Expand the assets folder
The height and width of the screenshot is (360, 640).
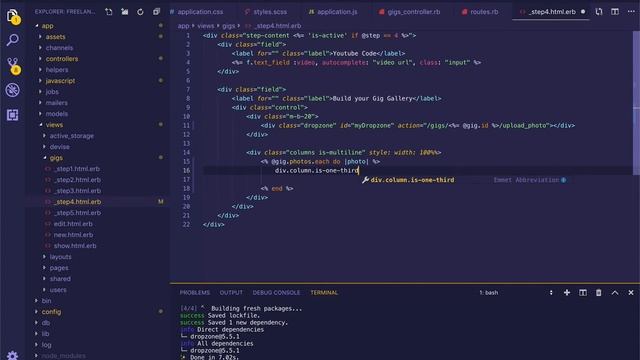point(56,37)
